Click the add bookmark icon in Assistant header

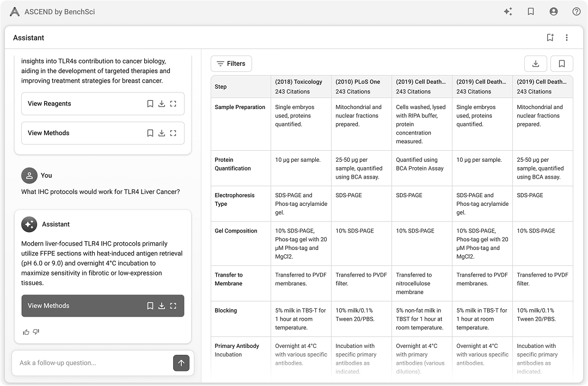point(550,38)
